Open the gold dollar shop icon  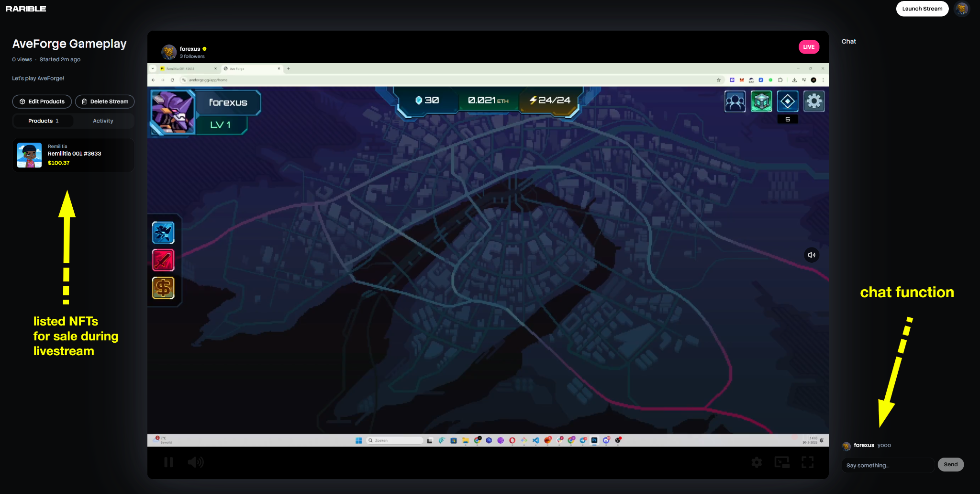click(163, 288)
